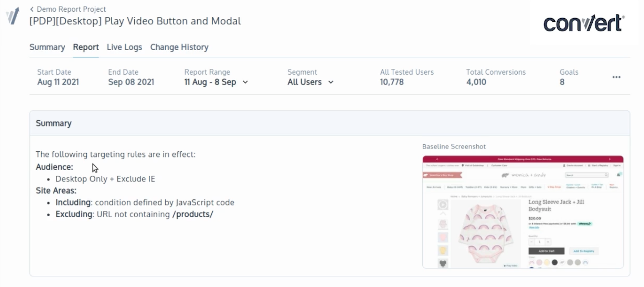
Task: Expand the Segment All Users dropdown
Action: coord(310,82)
